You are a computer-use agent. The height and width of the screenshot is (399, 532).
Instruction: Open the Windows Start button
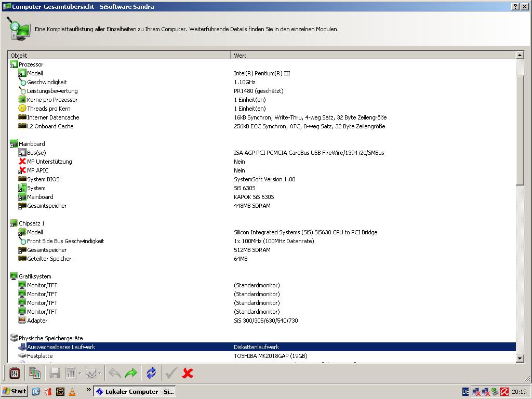(14, 391)
